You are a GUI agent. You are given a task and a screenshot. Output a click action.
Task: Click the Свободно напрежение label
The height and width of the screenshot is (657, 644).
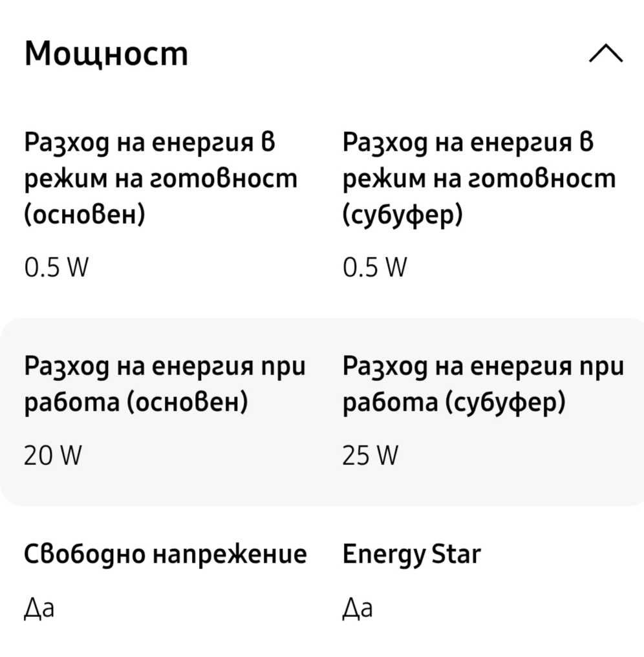(x=166, y=555)
